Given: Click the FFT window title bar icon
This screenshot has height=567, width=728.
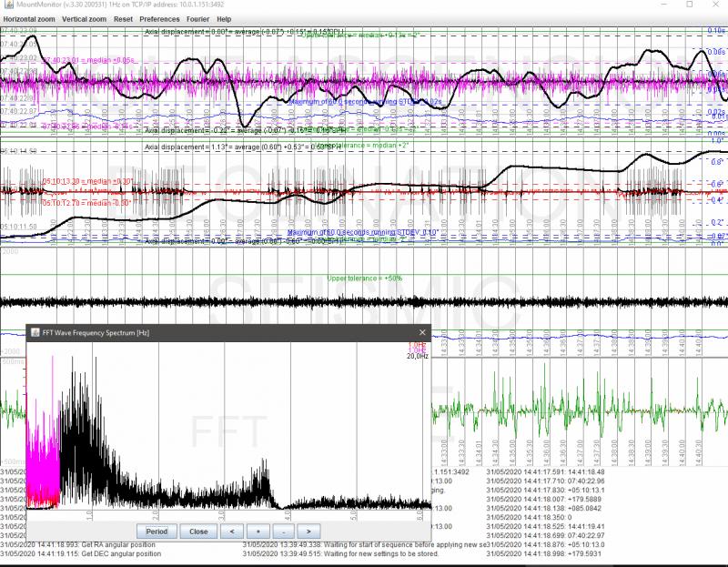Looking at the screenshot, I should (x=35, y=334).
